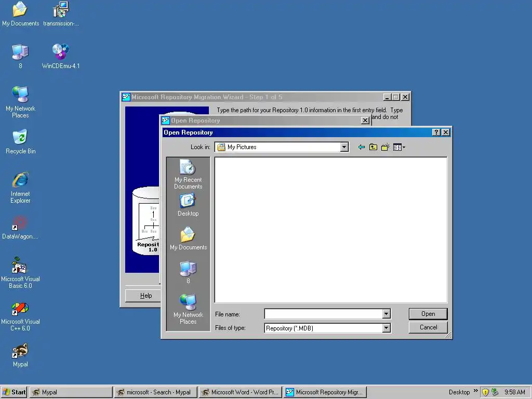
Task: Click Help in the Migration Wizard
Action: [x=146, y=296]
